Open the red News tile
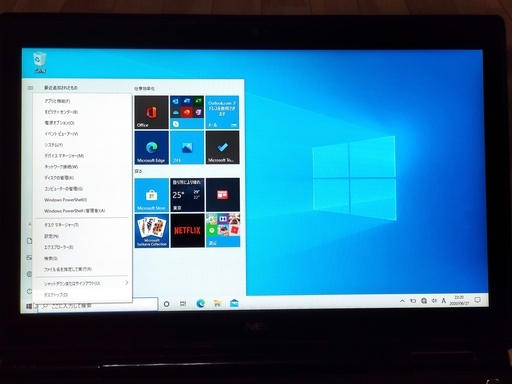This screenshot has height=384, width=512. point(223,195)
